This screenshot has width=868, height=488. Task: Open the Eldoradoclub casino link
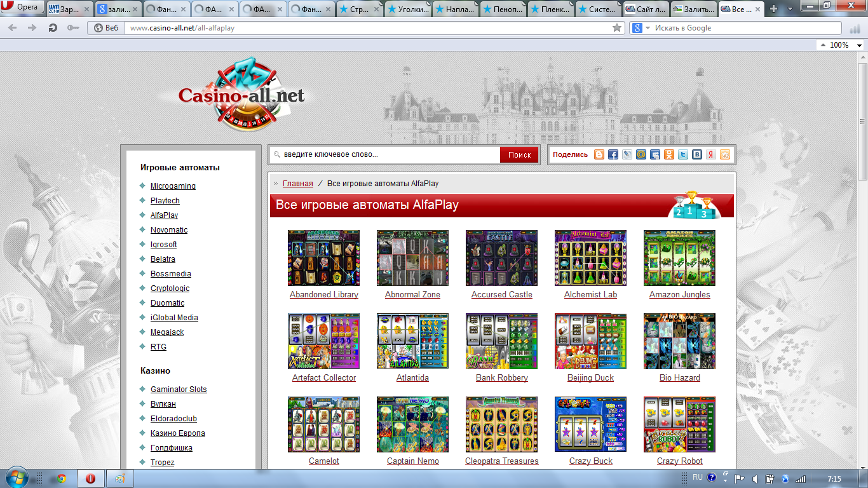tap(173, 419)
